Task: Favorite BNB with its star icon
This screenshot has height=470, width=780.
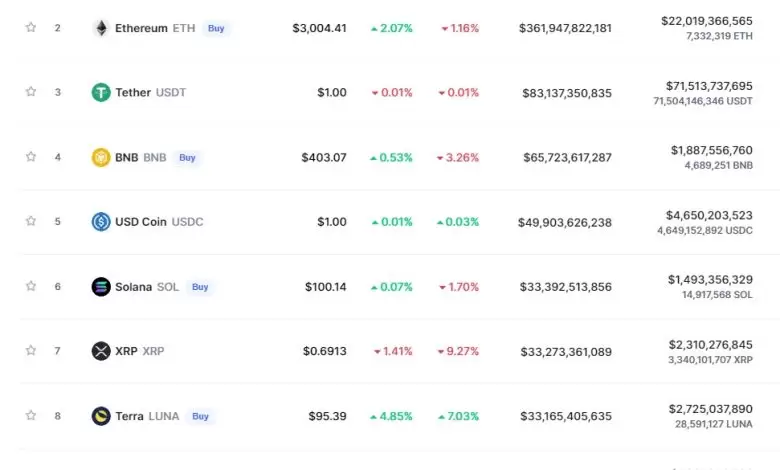Action: [31, 157]
